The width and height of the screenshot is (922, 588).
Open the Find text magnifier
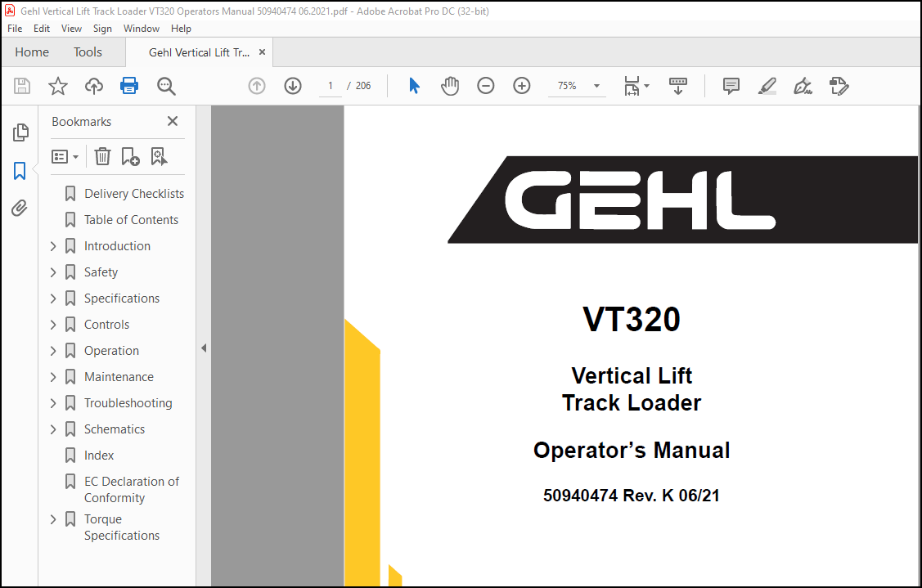coord(166,86)
